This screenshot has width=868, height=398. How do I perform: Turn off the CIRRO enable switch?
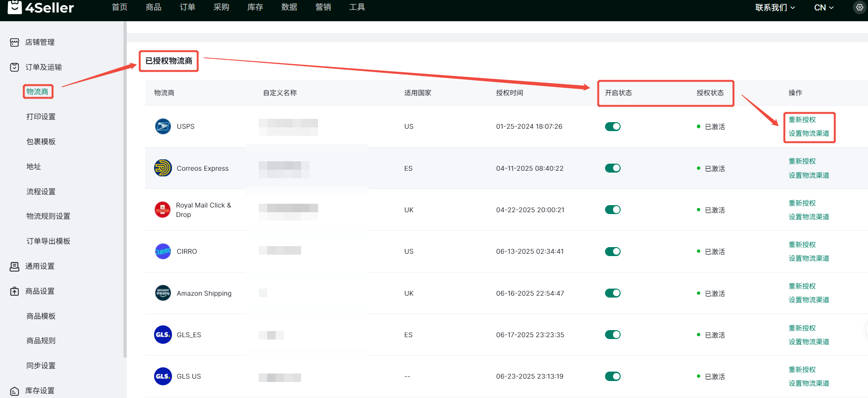(613, 251)
